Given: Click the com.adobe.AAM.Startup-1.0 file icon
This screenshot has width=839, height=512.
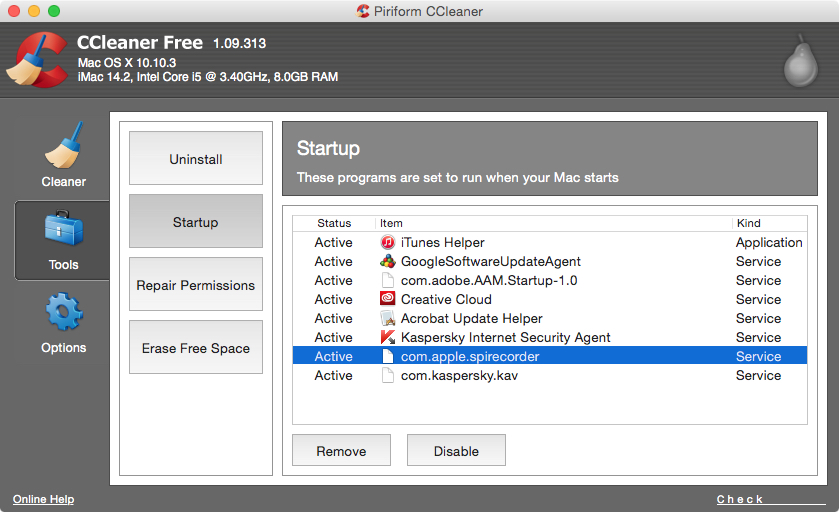Looking at the screenshot, I should click(387, 280).
